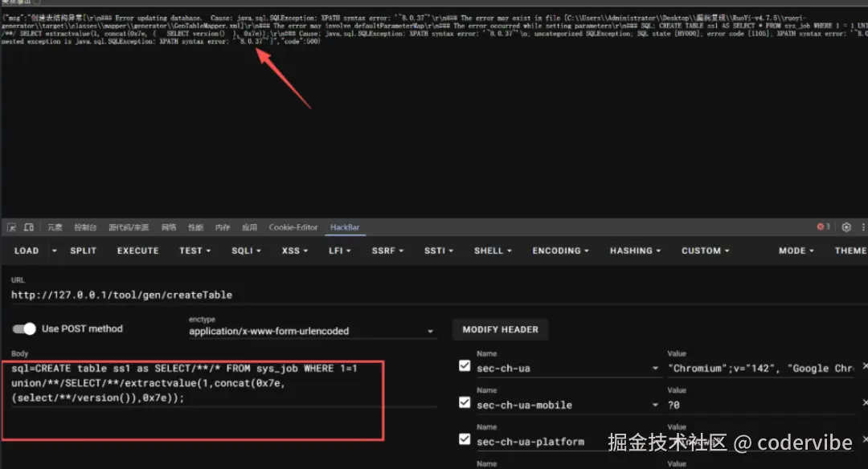
Task: Click the JSON error response text output
Action: pyautogui.click(x=434, y=30)
